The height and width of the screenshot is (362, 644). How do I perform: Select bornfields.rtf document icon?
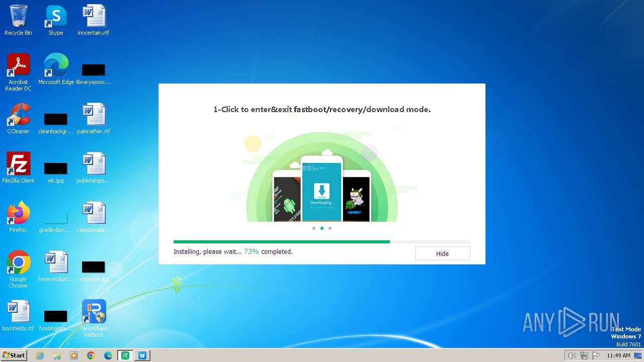pyautogui.click(x=18, y=316)
